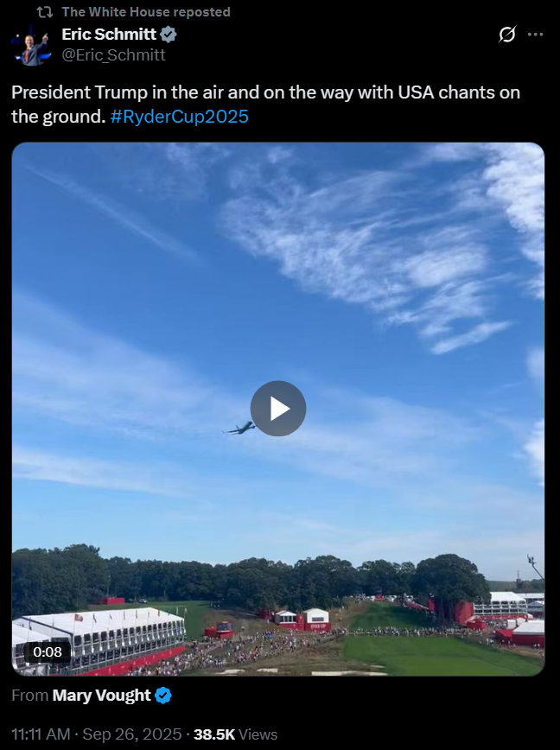Image resolution: width=560 pixels, height=750 pixels.
Task: Open Mary Vought's profile link
Action: (101, 696)
